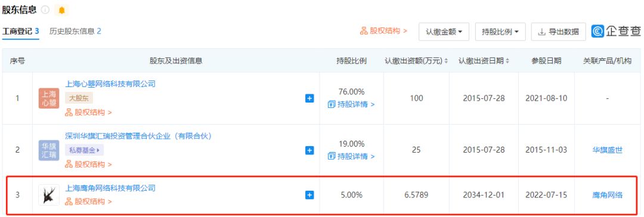Open 持股详情 for the 19.00% row
The width and height of the screenshot is (644, 217).
(351, 156)
